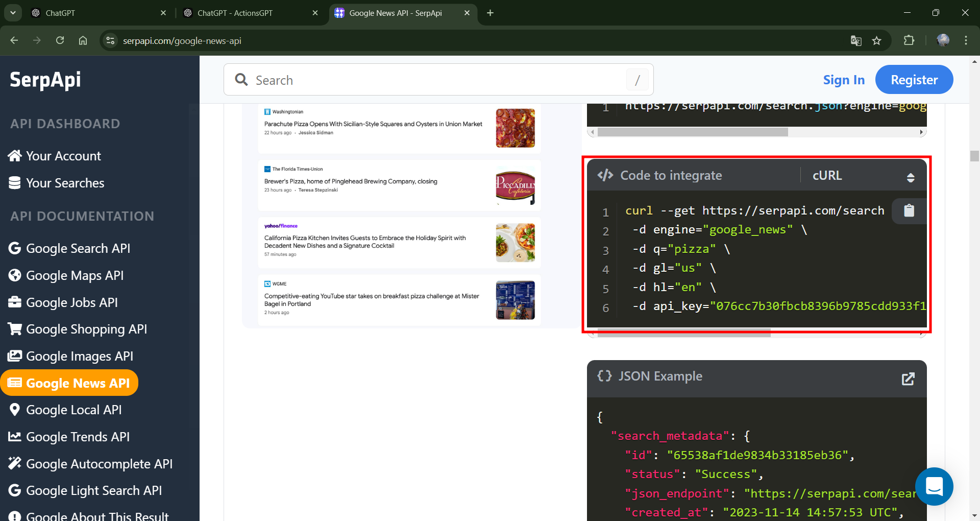The image size is (980, 521).
Task: Click the translate page icon in address bar
Action: pos(856,40)
